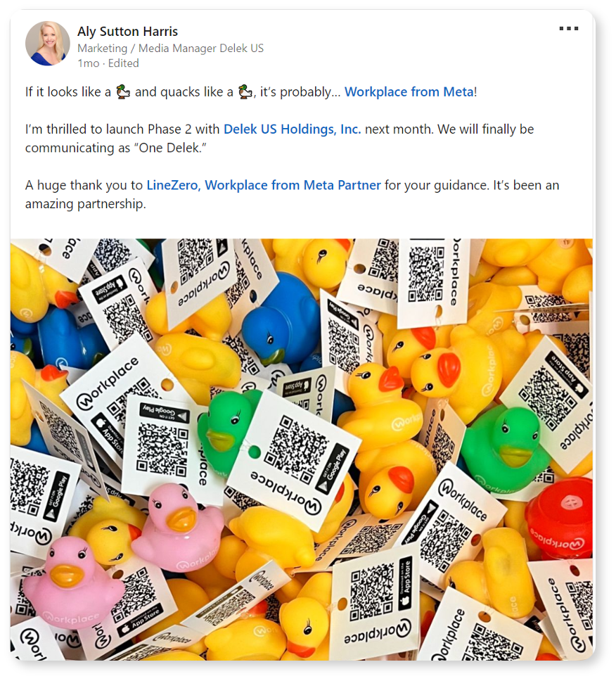This screenshot has height=681, width=616.
Task: Click the red rubber duck with Workplace logo
Action: pyautogui.click(x=559, y=523)
